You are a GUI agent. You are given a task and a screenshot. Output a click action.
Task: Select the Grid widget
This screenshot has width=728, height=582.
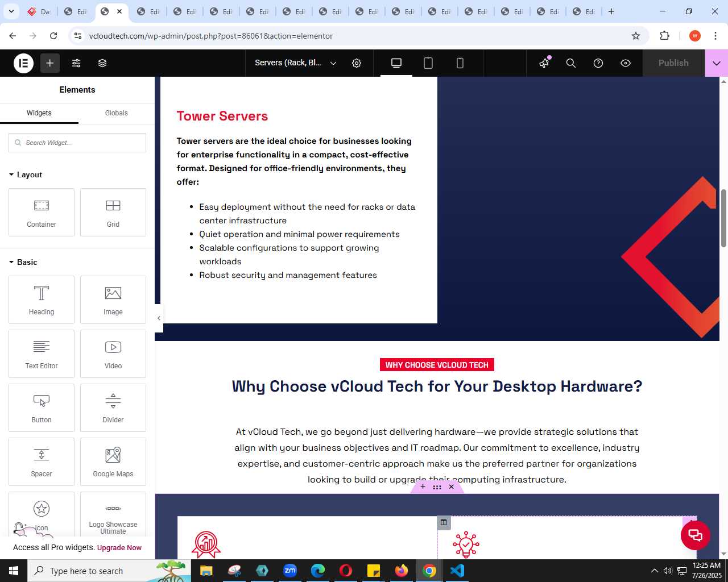[x=113, y=212]
